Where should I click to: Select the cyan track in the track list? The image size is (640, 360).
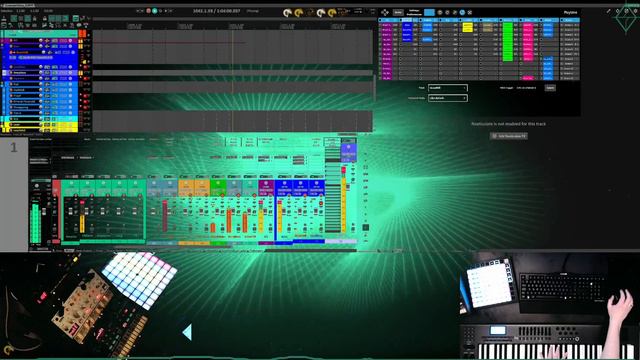[39, 119]
